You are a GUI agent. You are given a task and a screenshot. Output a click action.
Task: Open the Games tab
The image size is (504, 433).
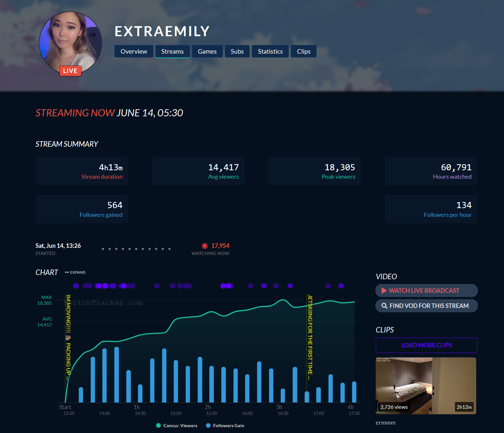click(207, 51)
